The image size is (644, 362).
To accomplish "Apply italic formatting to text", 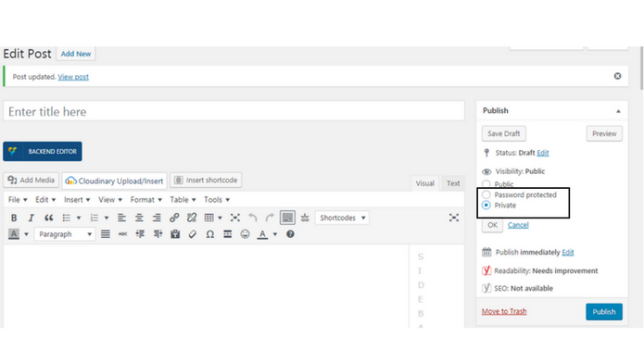I will click(x=31, y=218).
